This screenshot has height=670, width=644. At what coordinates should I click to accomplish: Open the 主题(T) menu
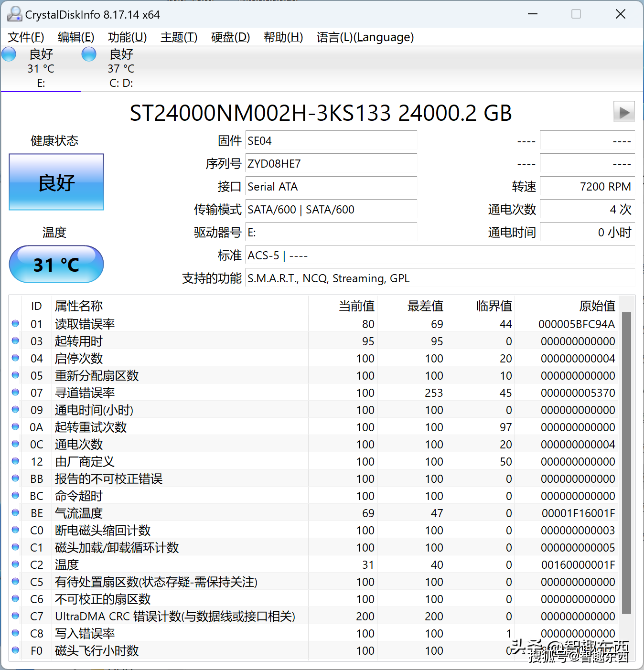[x=179, y=37]
